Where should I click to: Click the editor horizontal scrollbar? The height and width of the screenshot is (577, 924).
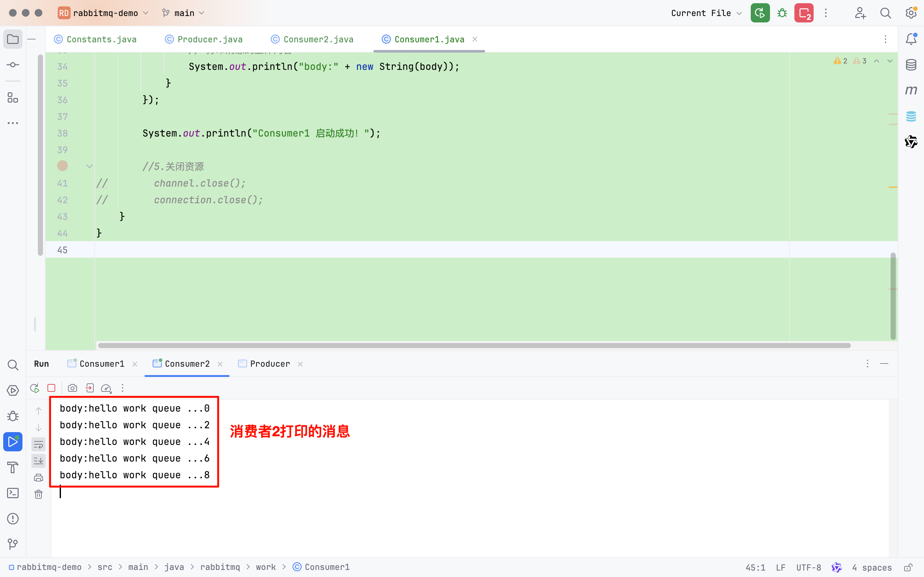(474, 345)
